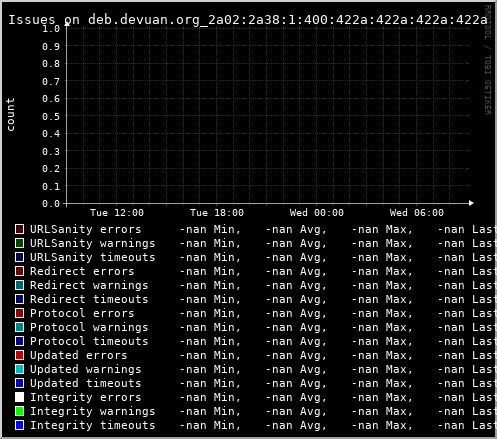Click the Redirect errors legend swatch
497x439 pixels.
click(19, 271)
